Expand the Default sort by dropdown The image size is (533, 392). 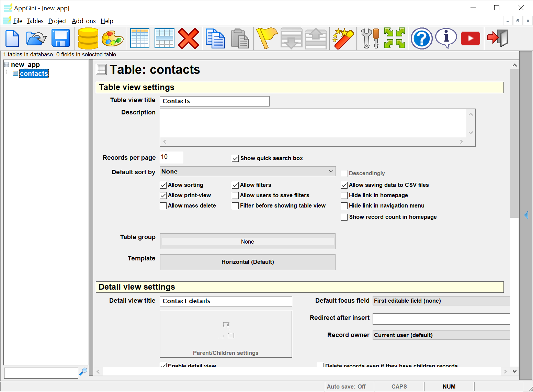click(x=247, y=171)
